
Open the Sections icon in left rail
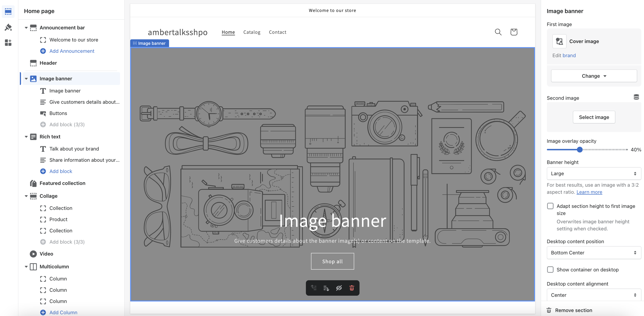pos(8,11)
